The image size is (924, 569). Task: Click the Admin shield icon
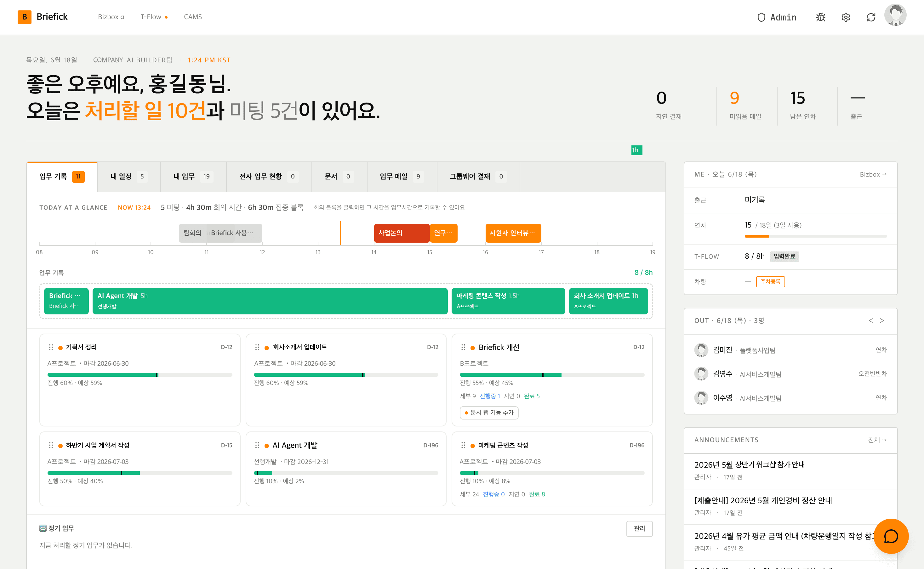coord(761,17)
